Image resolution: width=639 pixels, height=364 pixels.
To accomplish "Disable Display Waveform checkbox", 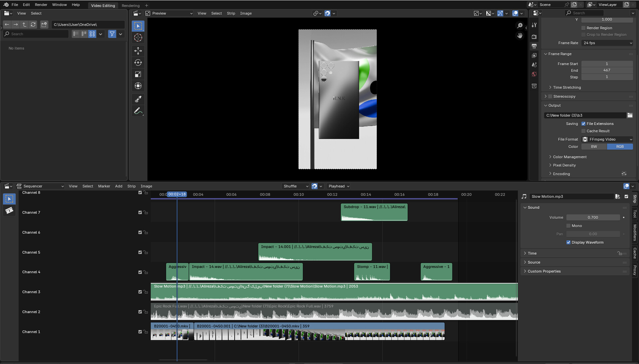I will (568, 242).
